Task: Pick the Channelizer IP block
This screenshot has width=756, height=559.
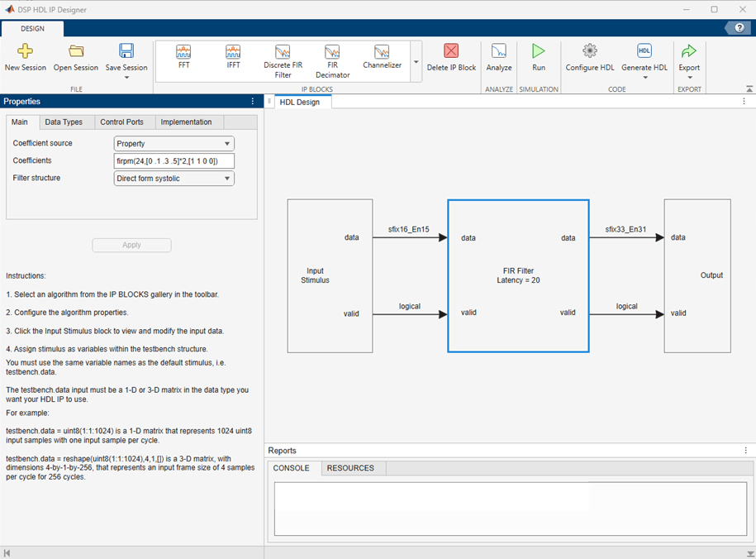Action: [x=383, y=56]
